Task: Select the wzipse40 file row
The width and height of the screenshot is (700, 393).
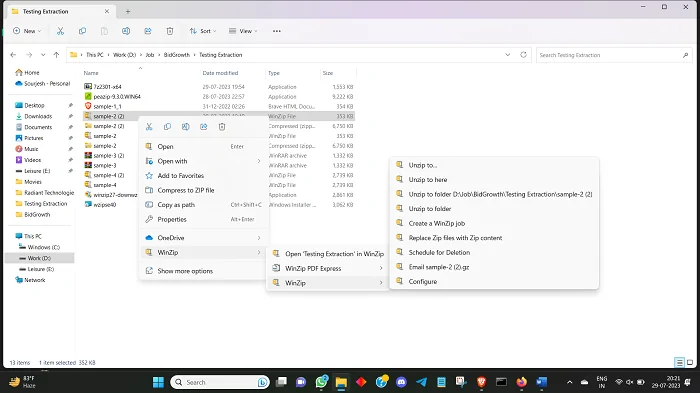Action: (x=219, y=205)
